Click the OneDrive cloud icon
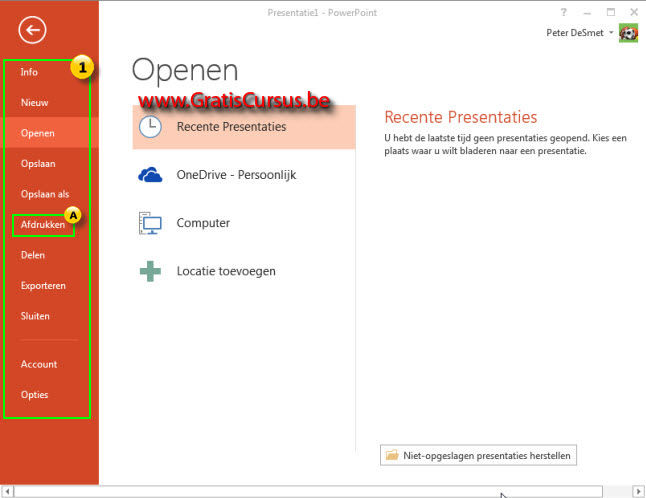646x498 pixels. pyautogui.click(x=150, y=175)
